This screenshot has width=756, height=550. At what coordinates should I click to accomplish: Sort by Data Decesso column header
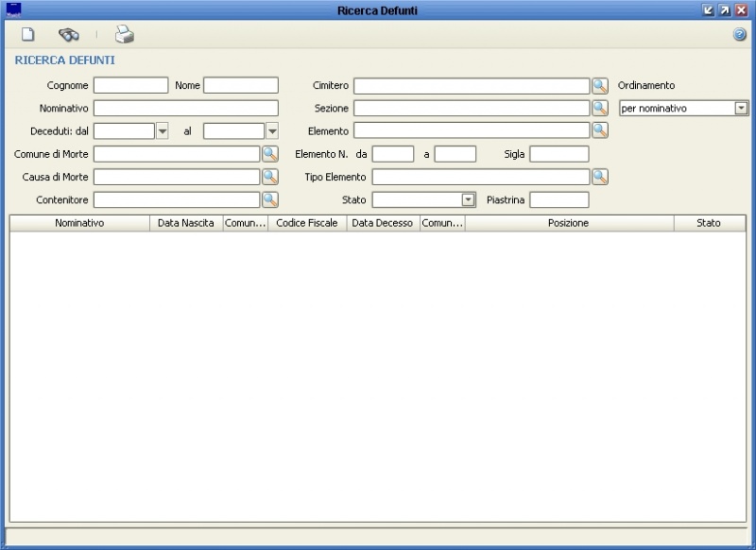(x=383, y=223)
